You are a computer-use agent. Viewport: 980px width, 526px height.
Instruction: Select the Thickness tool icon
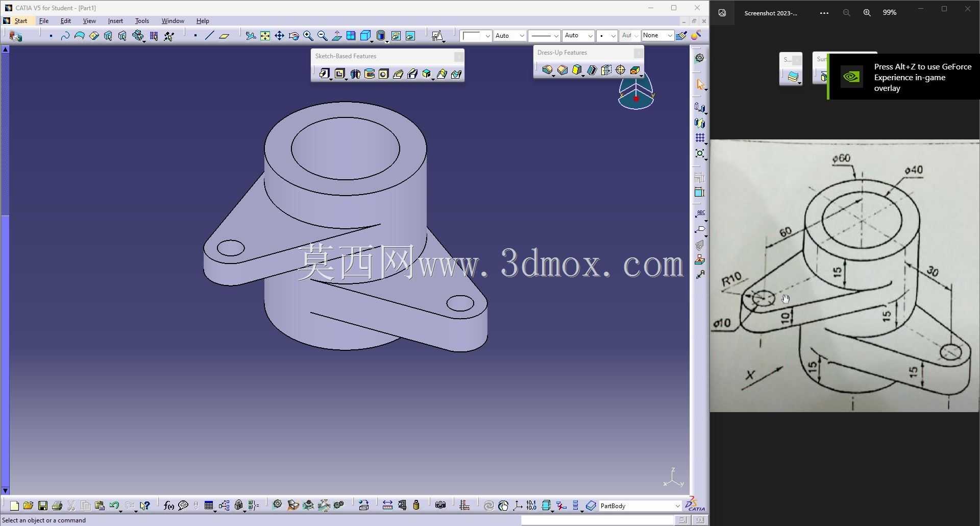(x=606, y=70)
